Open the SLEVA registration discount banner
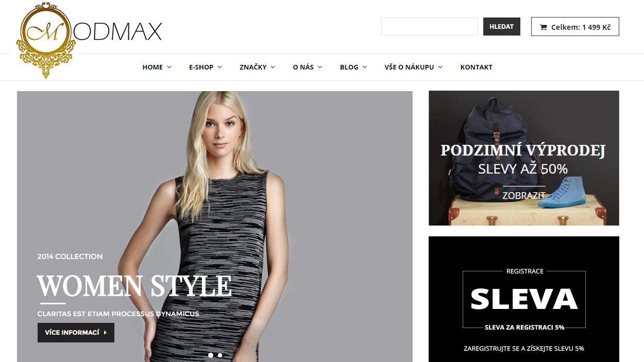Viewport: 644px width, 362px height. pos(524,299)
